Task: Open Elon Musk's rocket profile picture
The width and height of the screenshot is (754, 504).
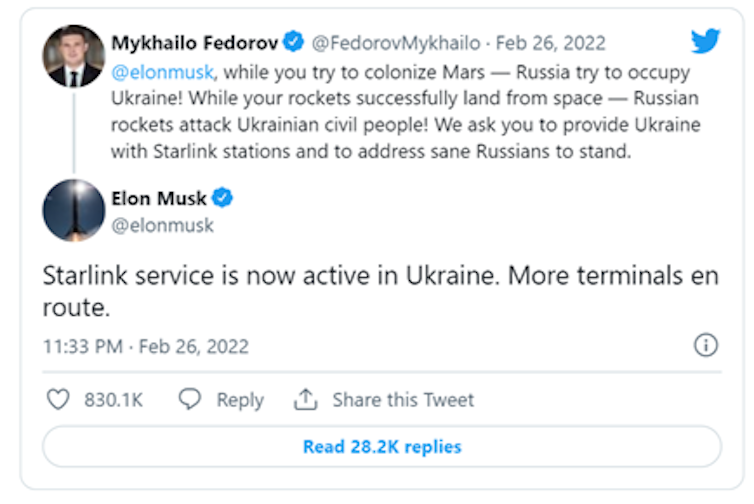Action: (74, 211)
